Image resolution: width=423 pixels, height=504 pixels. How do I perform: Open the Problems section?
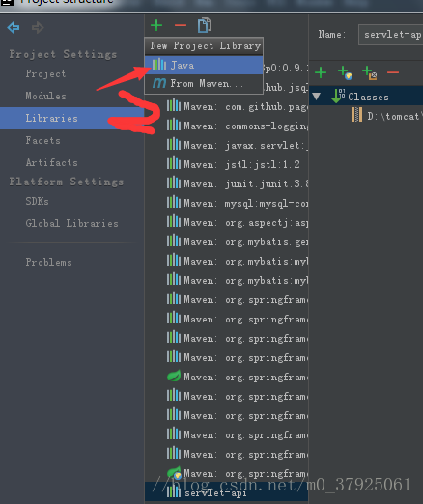[48, 262]
